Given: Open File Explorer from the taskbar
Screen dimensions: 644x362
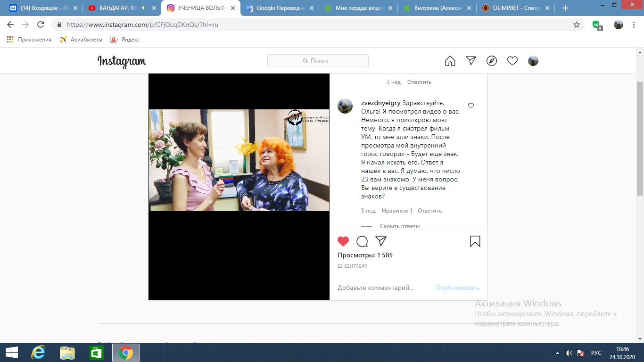Looking at the screenshot, I should 67,353.
